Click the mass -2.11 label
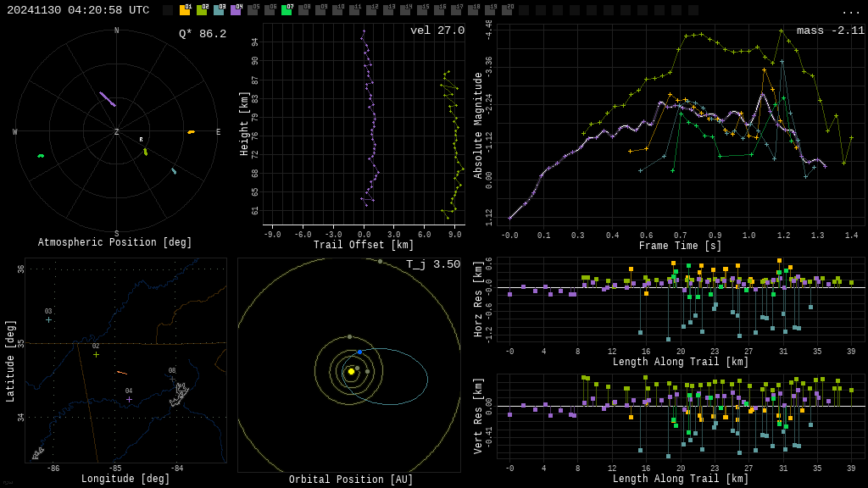This screenshot has width=868, height=488. [831, 30]
